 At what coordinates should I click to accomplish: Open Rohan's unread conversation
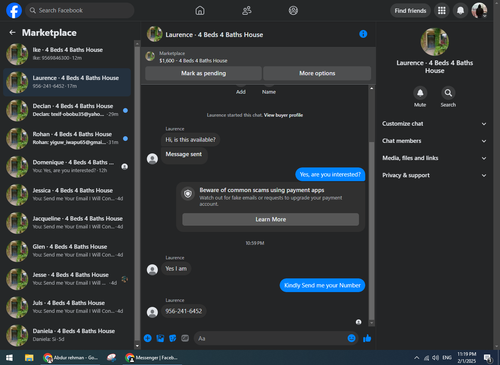[67, 138]
